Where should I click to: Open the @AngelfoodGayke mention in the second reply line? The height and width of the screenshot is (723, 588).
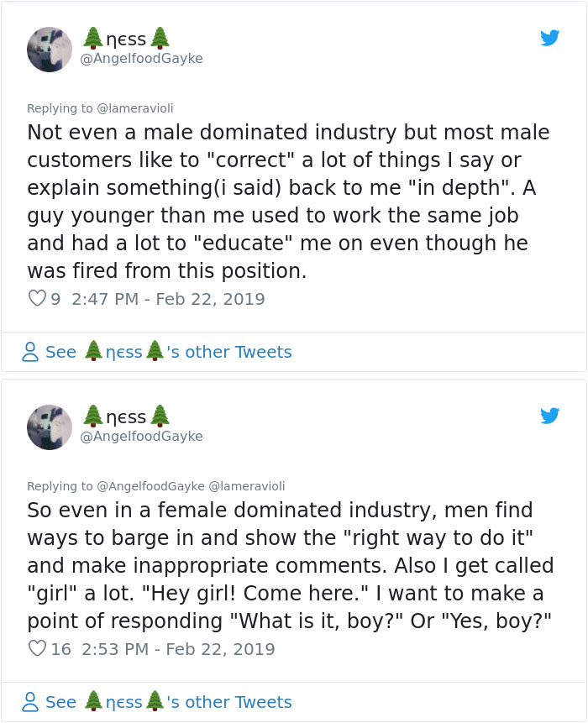151,486
